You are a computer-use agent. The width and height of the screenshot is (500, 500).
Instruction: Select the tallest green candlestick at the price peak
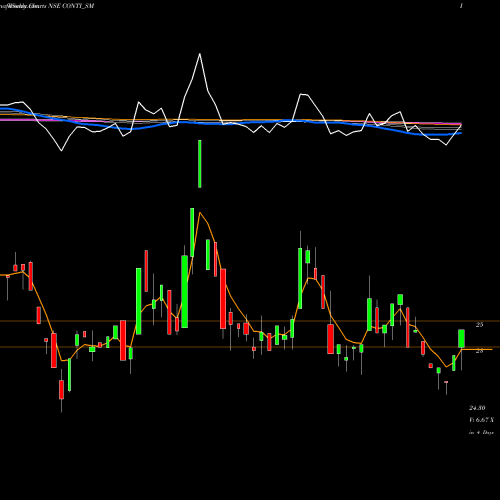click(192, 232)
